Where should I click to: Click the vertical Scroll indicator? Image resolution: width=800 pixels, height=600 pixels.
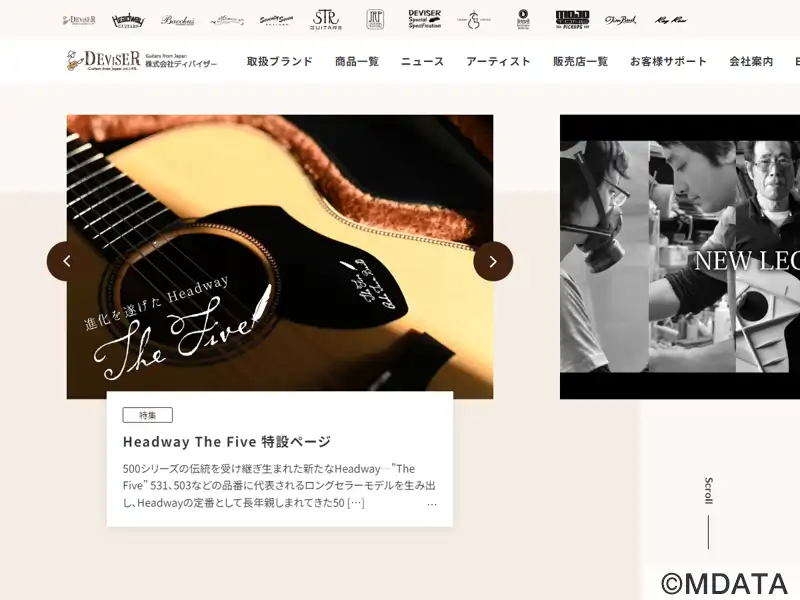click(708, 513)
